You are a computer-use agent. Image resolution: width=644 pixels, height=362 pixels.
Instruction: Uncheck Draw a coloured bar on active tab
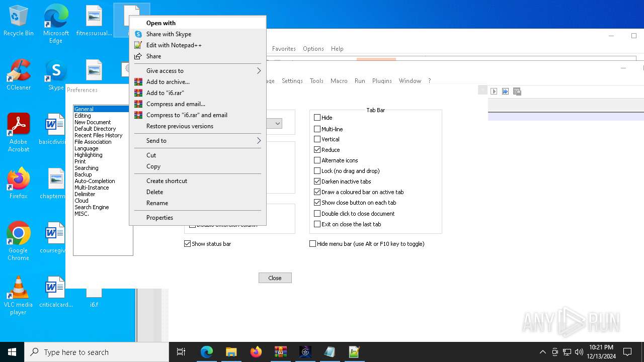317,192
